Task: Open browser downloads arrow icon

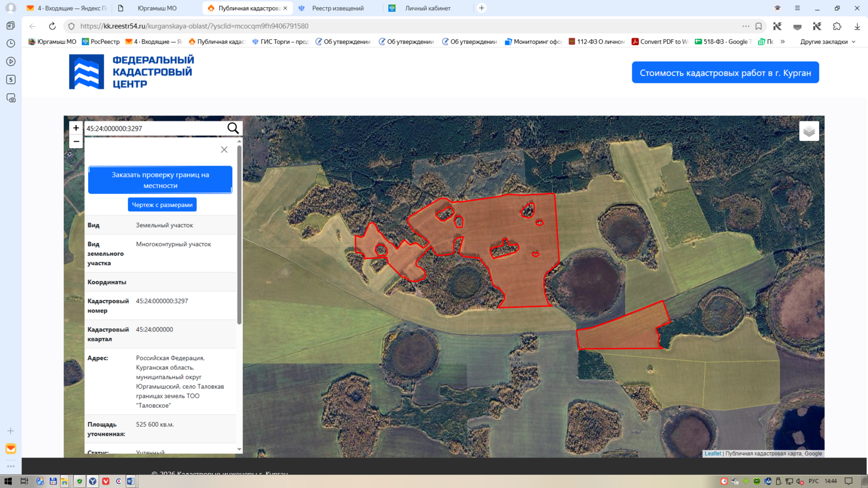Action: click(x=857, y=26)
